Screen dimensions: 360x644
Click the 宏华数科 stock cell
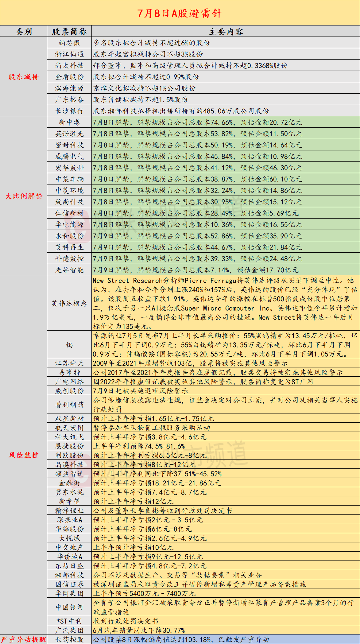click(69, 168)
